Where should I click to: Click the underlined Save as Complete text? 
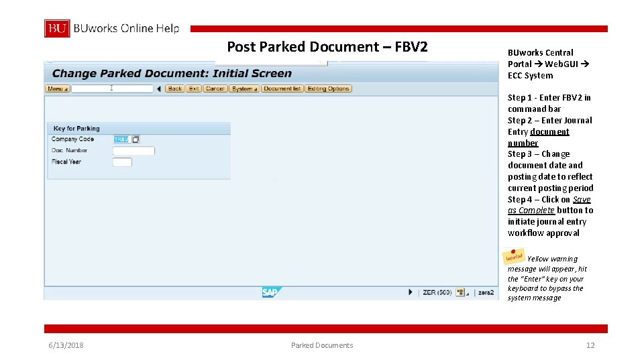[549, 205]
